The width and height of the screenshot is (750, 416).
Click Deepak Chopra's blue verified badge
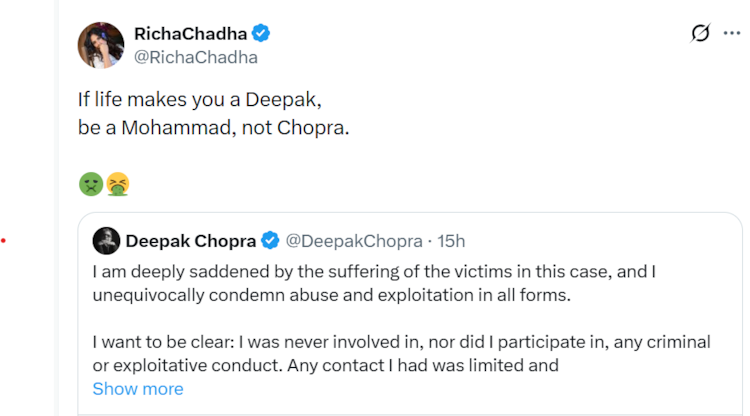coord(270,240)
